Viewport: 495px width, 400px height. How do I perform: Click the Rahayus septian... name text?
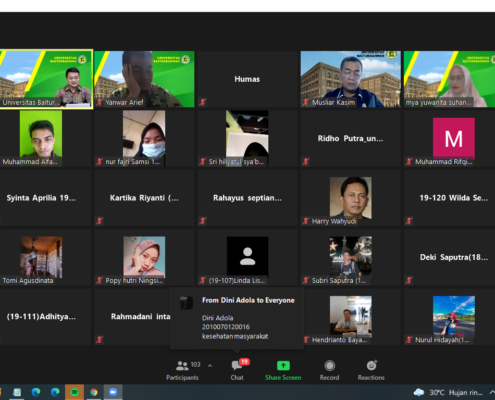(247, 198)
